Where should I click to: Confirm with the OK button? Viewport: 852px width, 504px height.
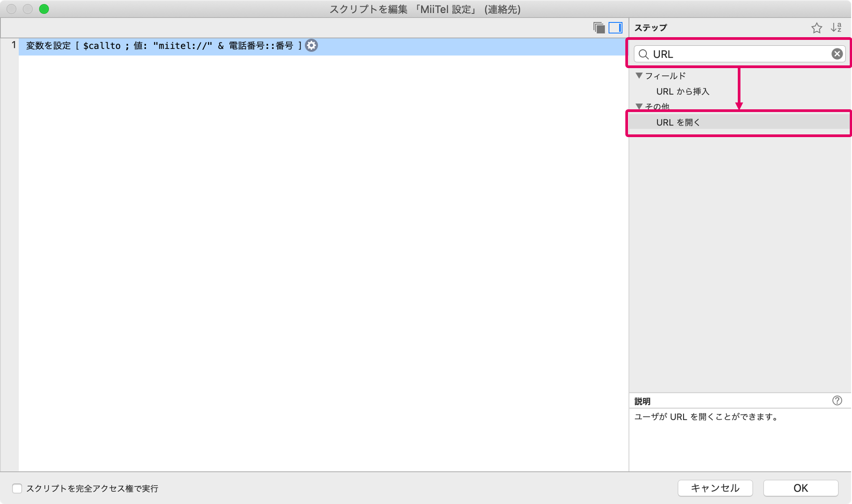(x=800, y=488)
